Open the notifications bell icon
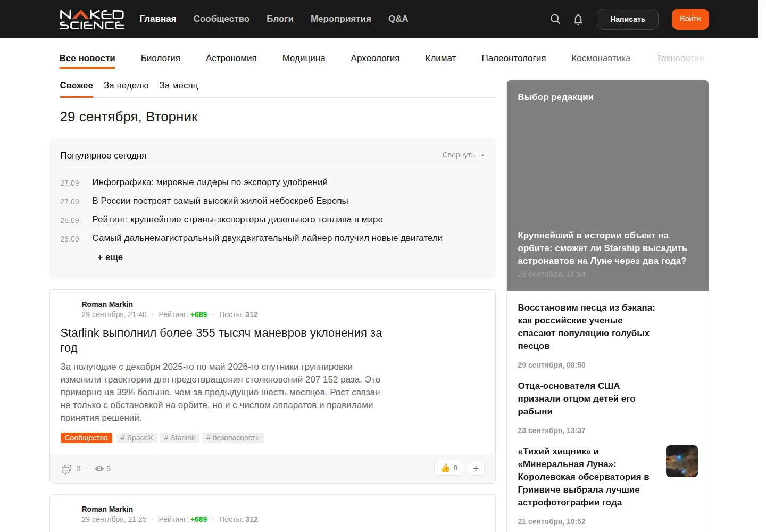 (x=578, y=19)
